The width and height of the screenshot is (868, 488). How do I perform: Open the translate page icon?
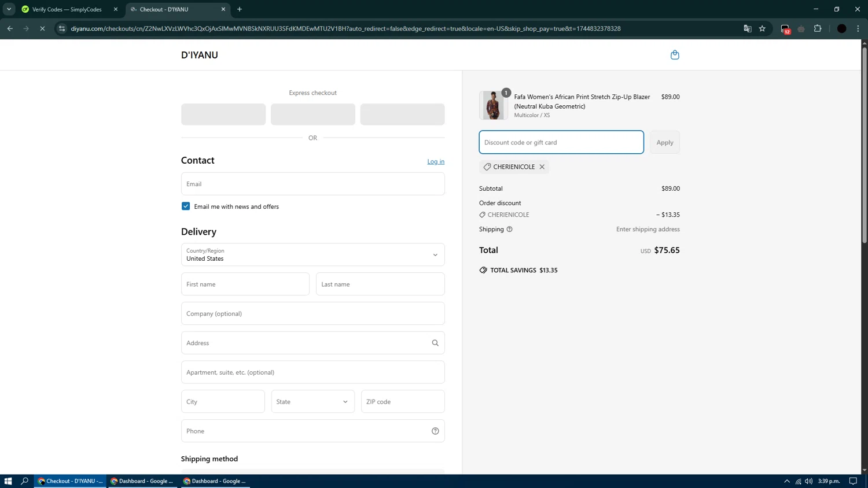[x=747, y=28]
